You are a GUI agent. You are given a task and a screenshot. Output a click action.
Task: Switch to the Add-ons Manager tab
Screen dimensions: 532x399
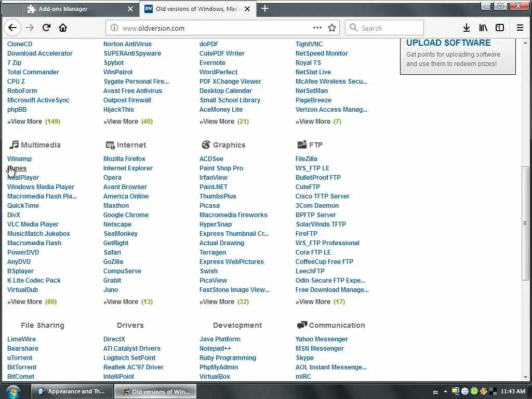click(81, 9)
